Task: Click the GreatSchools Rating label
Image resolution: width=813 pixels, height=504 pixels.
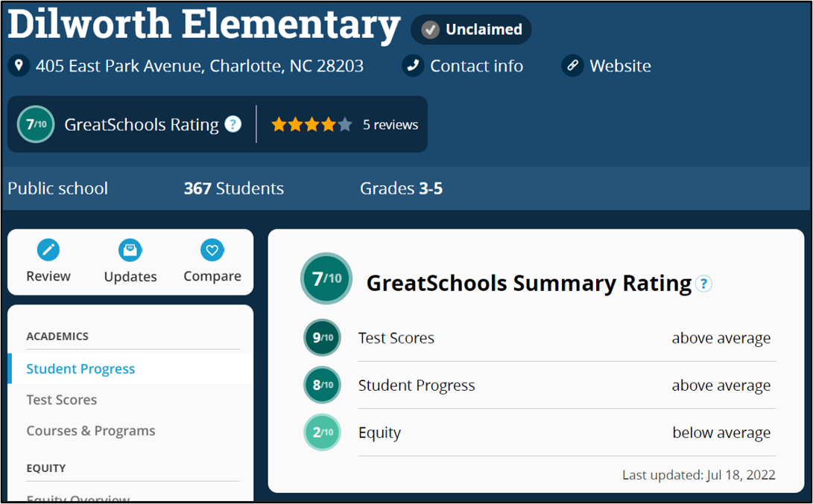Action: [x=142, y=125]
